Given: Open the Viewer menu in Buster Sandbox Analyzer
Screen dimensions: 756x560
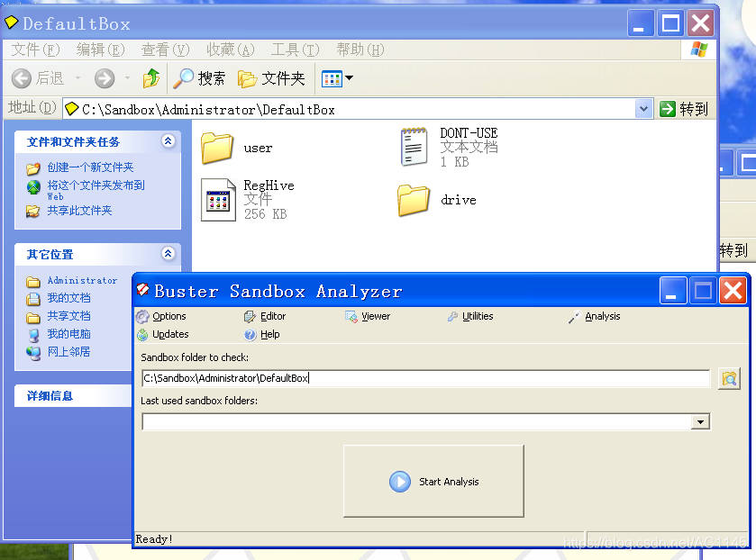Looking at the screenshot, I should [368, 316].
